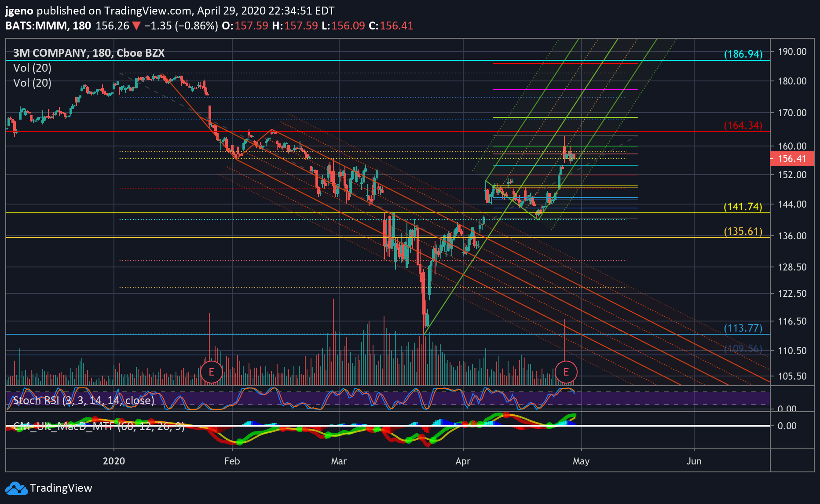Click the 'TradingView' brand text beside the logo

61,488
